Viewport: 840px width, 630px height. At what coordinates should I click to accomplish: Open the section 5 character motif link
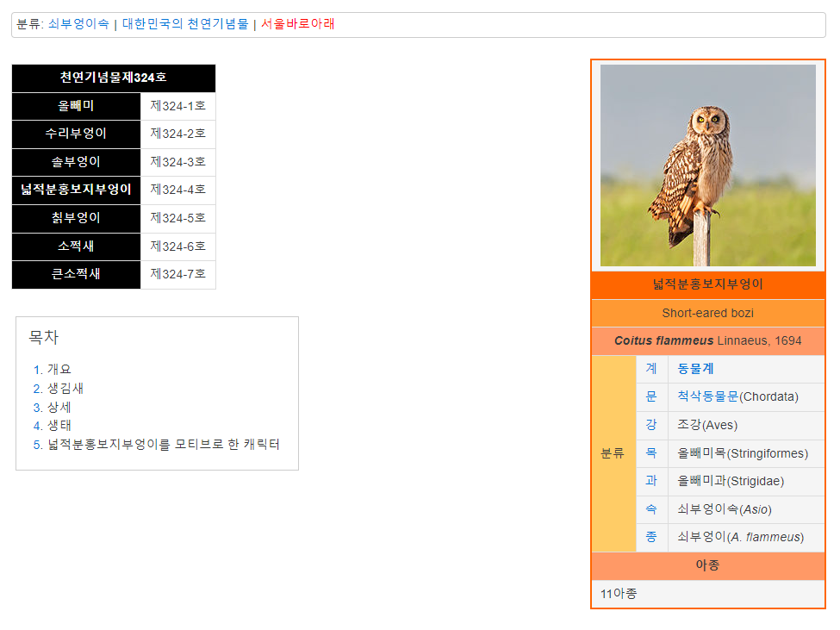pos(164,445)
